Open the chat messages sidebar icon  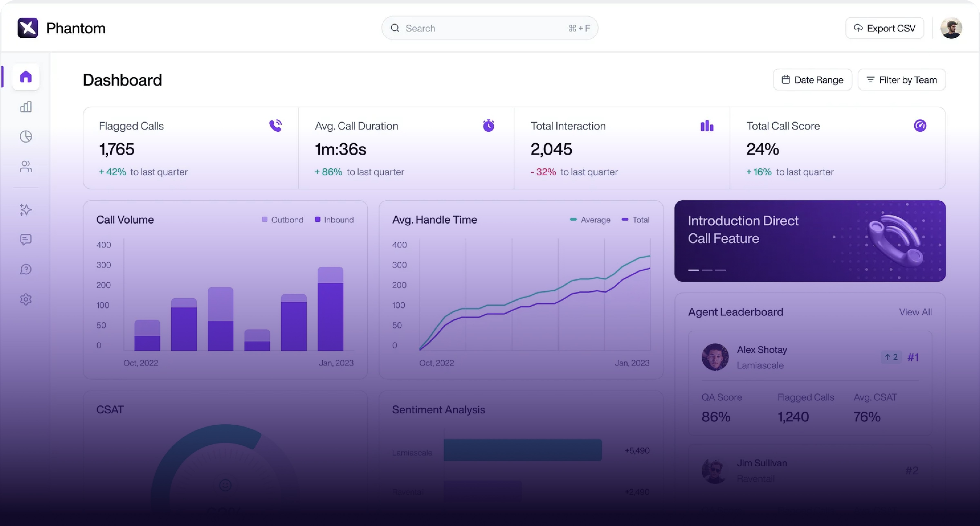coord(26,239)
